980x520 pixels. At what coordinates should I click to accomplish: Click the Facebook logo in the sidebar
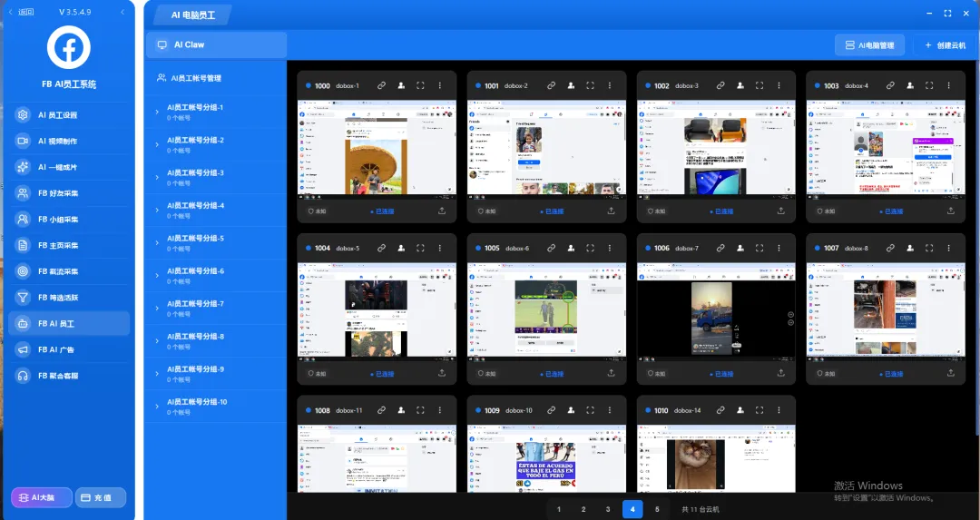click(69, 47)
